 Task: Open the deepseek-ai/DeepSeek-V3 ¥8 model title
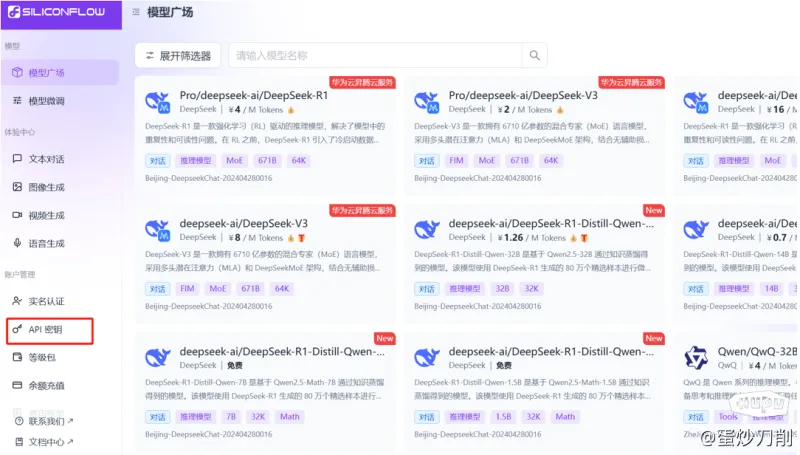click(243, 223)
